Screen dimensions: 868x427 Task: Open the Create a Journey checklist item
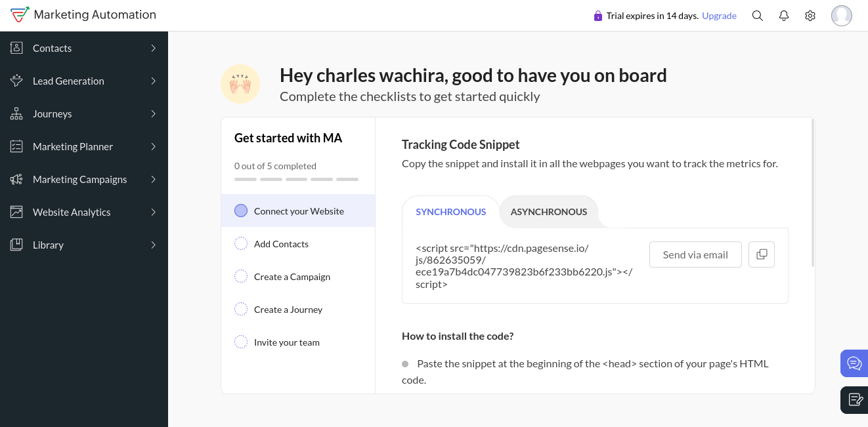[x=298, y=309]
